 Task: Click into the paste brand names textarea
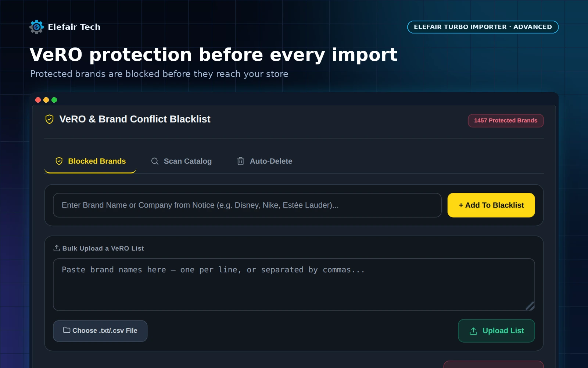coord(294,284)
